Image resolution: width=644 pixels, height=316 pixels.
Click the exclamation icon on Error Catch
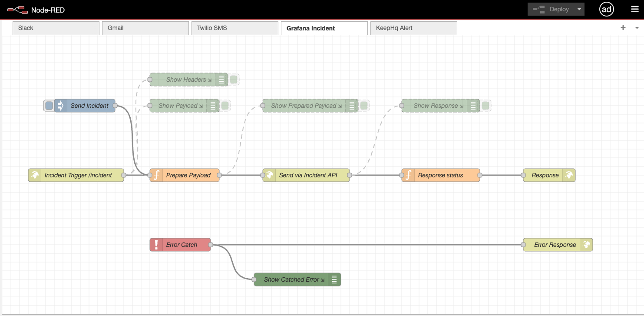(156, 245)
